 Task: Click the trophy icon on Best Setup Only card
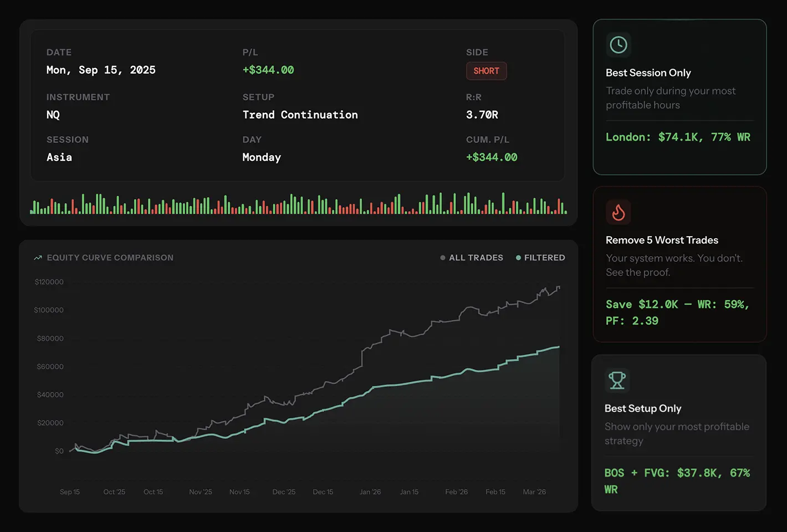point(617,380)
